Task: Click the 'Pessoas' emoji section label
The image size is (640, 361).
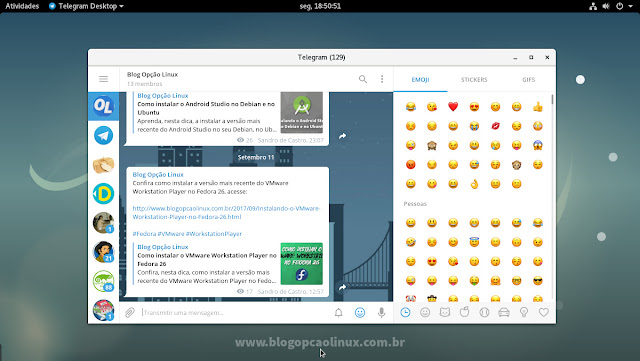Action: pos(415,204)
